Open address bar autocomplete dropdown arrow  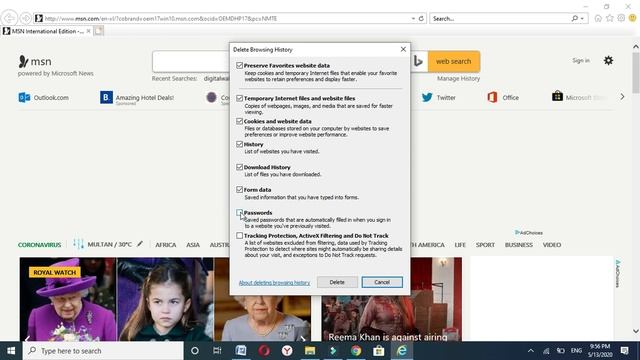(x=413, y=18)
